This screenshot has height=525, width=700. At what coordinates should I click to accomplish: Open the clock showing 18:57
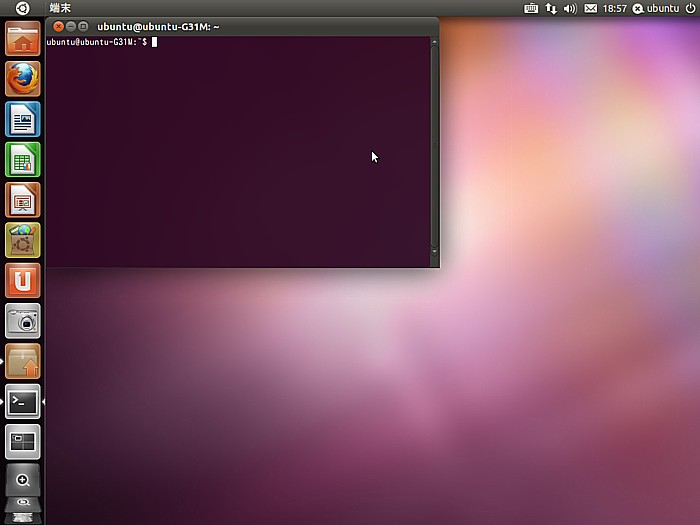pos(615,8)
